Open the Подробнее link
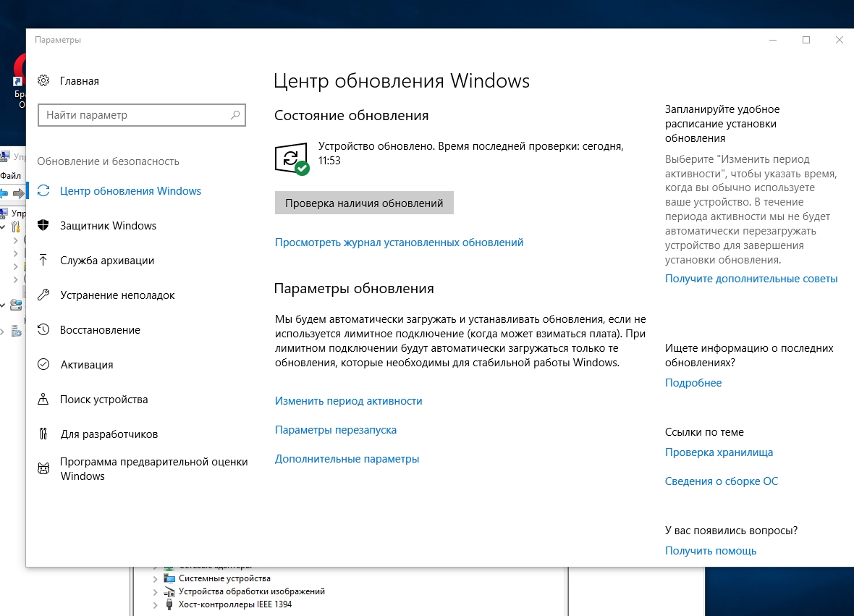This screenshot has width=854, height=616. tap(693, 383)
